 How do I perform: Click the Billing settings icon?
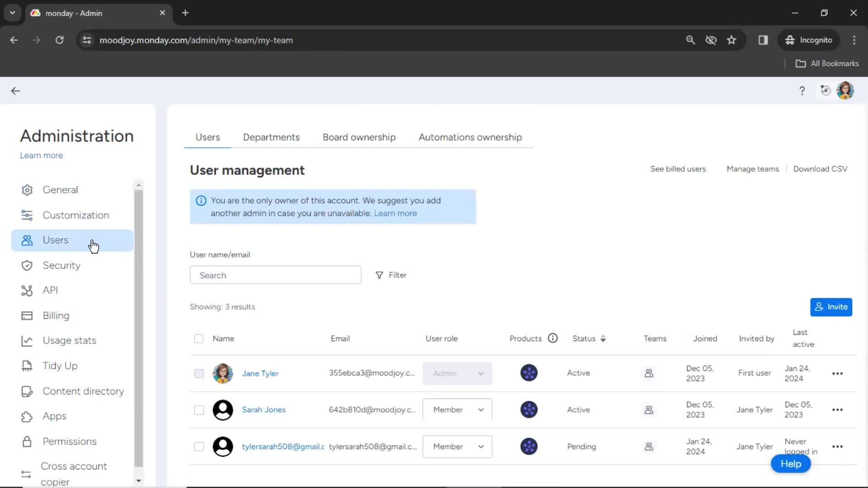pyautogui.click(x=26, y=315)
